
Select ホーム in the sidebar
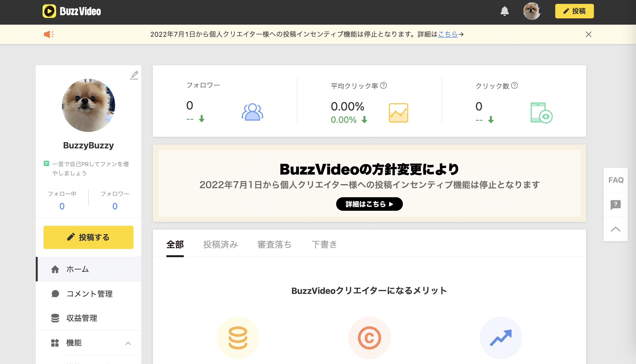[x=89, y=269]
